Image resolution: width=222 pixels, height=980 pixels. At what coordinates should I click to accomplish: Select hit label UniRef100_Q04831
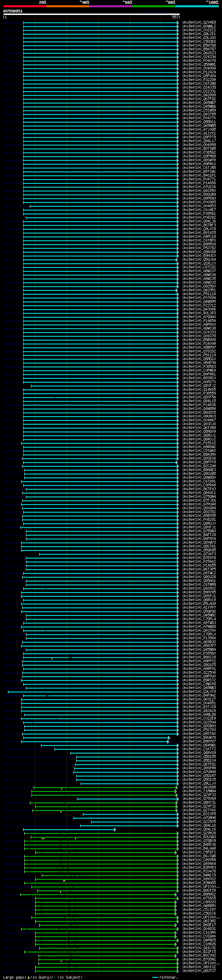[x=199, y=929]
